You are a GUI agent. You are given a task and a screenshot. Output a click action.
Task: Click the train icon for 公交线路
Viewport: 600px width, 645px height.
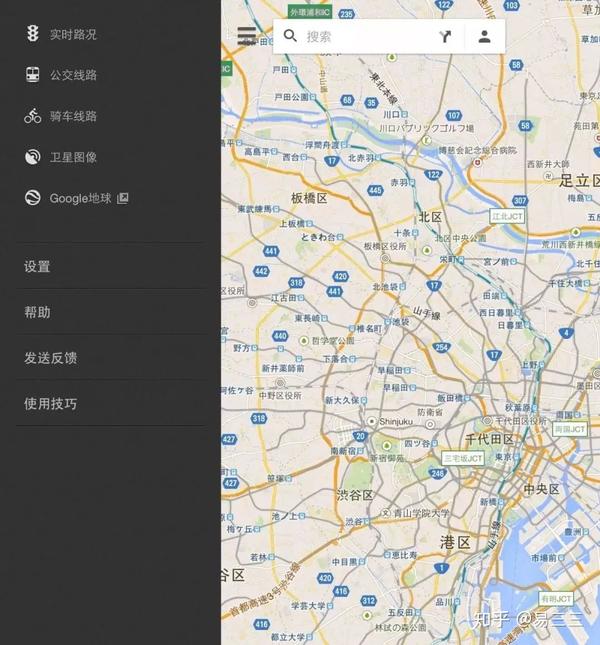point(32,75)
